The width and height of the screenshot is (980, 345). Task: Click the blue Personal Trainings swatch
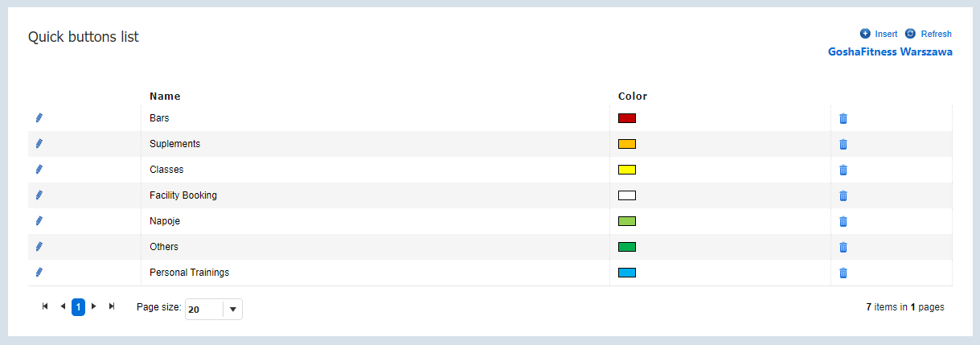[627, 273]
